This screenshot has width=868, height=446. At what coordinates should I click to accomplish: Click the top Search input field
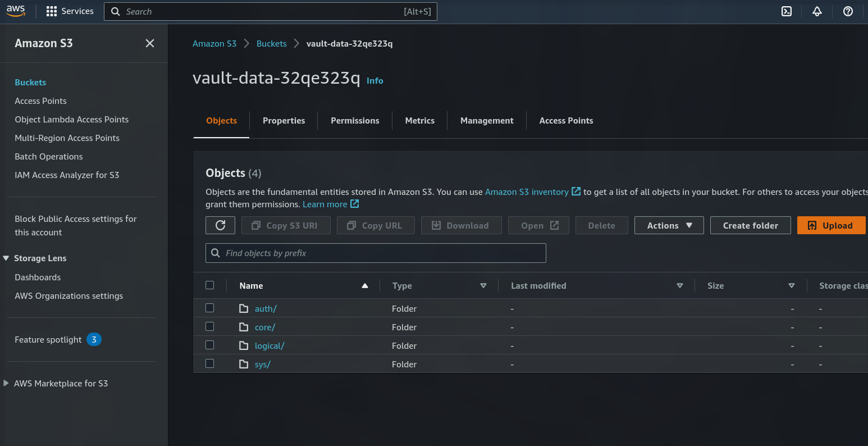coord(271,11)
